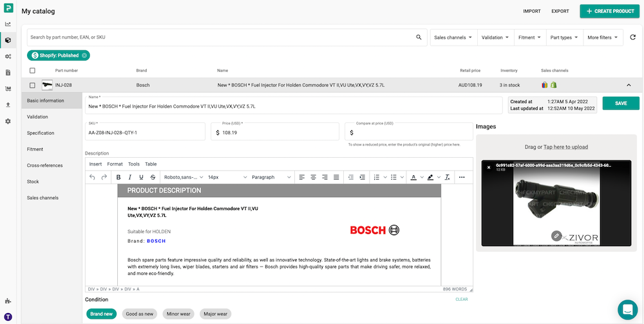
Task: Open the user avatar T in the sidebar
Action: click(x=8, y=317)
